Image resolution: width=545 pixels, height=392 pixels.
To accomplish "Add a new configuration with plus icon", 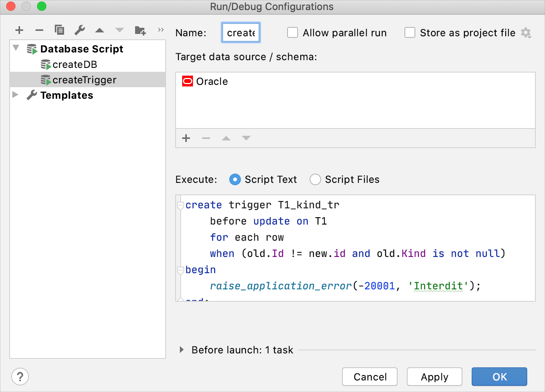I will click(19, 30).
